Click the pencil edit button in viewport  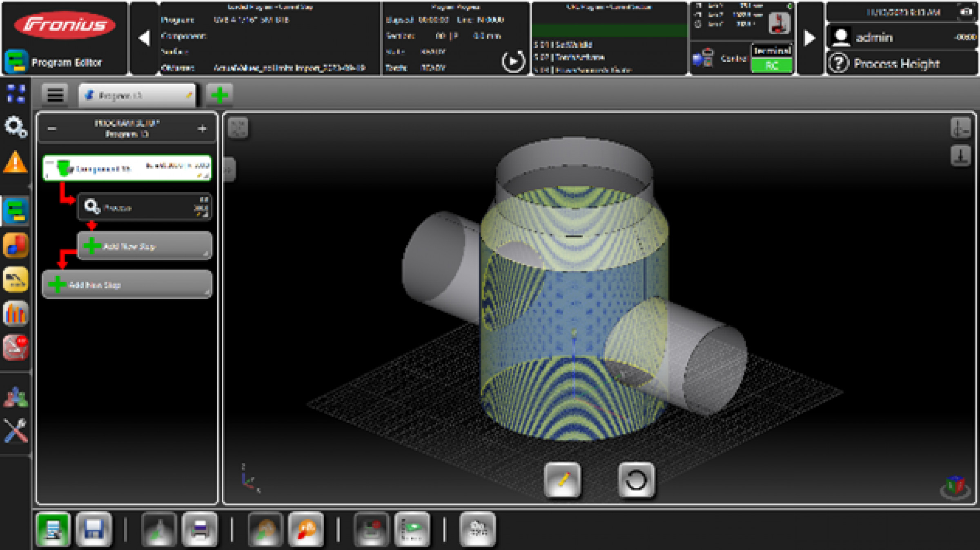[563, 480]
